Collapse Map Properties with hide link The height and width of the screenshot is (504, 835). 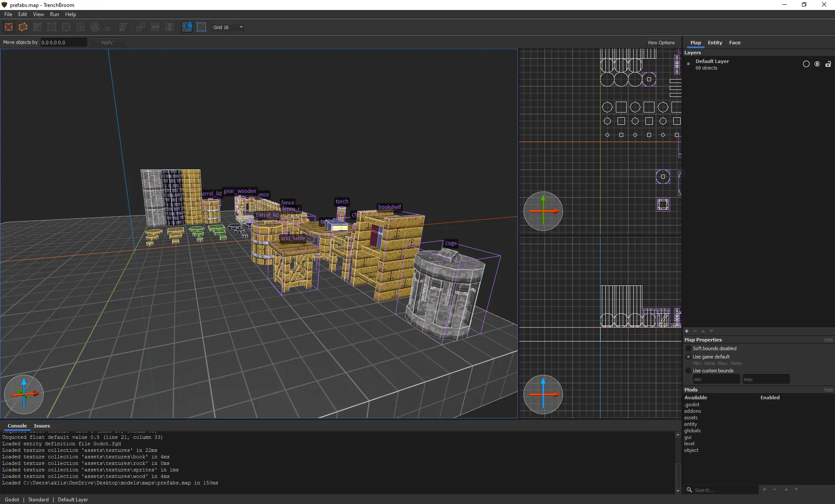(x=828, y=340)
